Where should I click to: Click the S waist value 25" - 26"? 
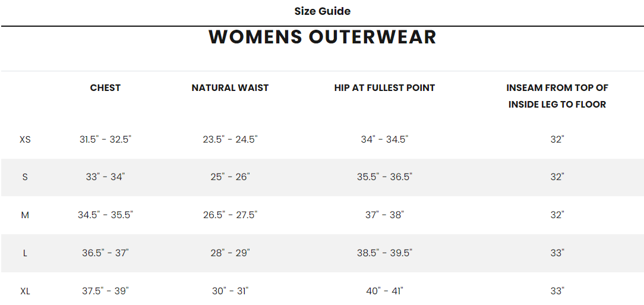(230, 177)
